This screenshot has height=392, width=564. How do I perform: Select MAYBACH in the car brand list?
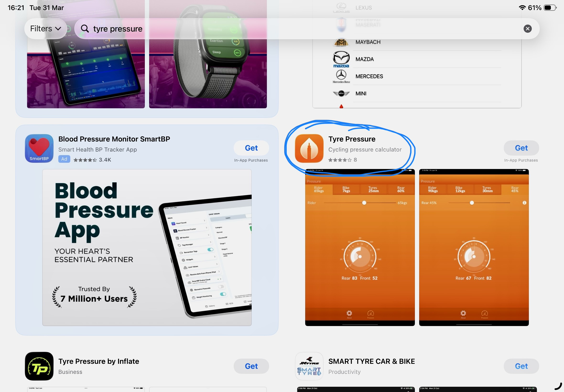click(368, 42)
